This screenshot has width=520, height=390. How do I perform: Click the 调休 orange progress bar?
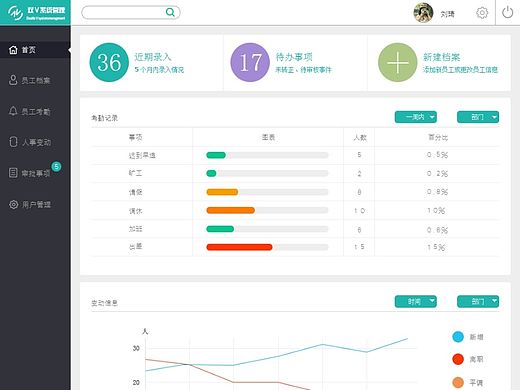click(231, 210)
